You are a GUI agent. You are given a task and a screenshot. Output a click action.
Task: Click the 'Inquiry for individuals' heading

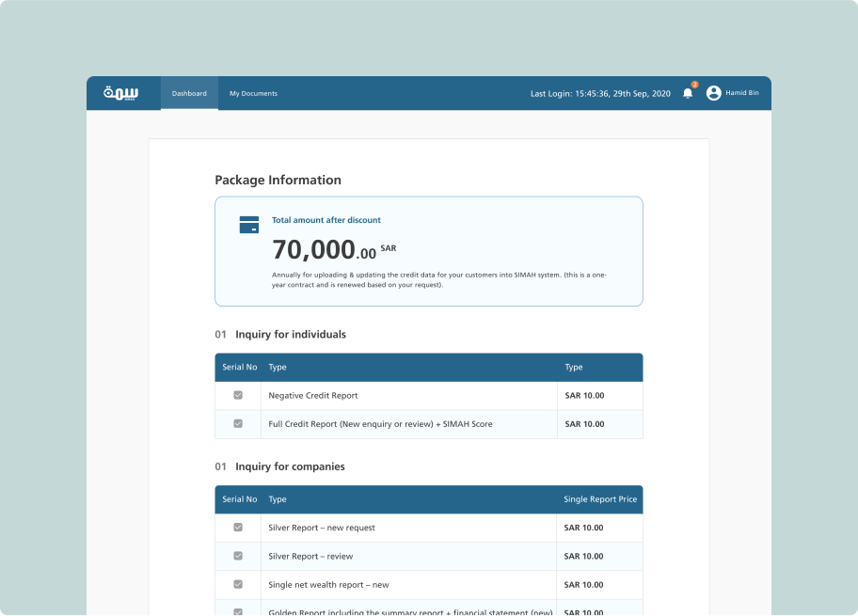click(x=291, y=334)
